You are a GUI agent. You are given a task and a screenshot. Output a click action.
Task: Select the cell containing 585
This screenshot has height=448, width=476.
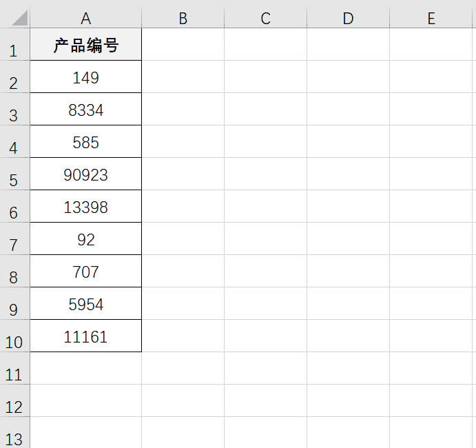(x=86, y=141)
